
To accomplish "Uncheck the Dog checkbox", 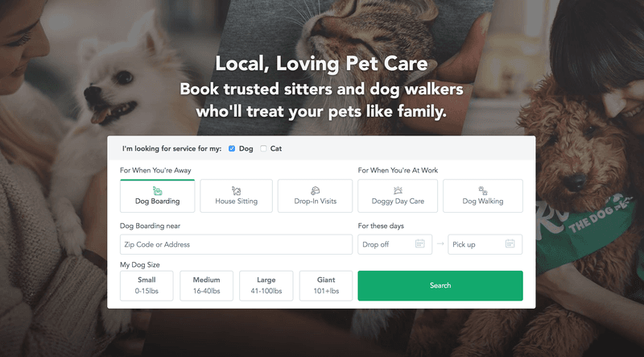I will click(232, 148).
